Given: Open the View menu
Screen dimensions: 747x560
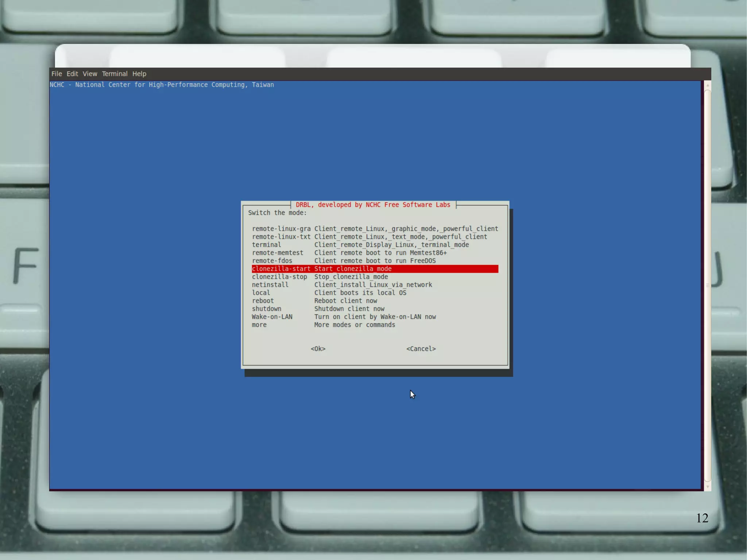Looking at the screenshot, I should [x=90, y=74].
